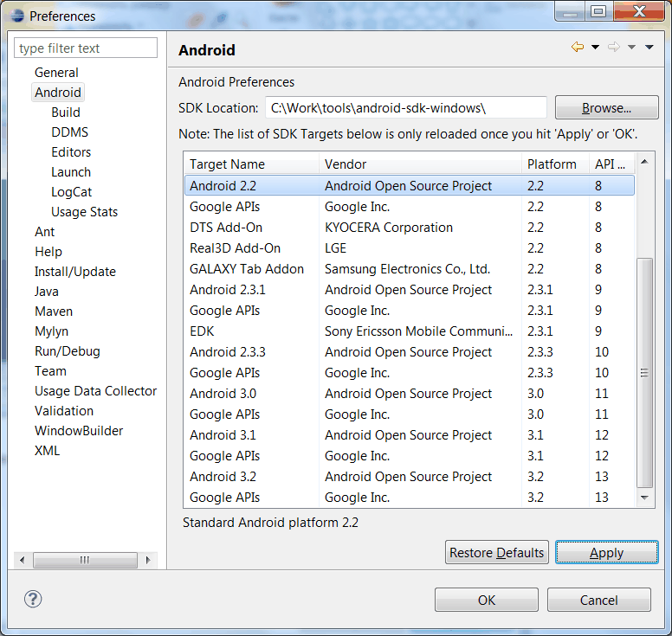This screenshot has height=636, width=672.
Task: Select the Android 2.3.3 target row
Action: [410, 351]
